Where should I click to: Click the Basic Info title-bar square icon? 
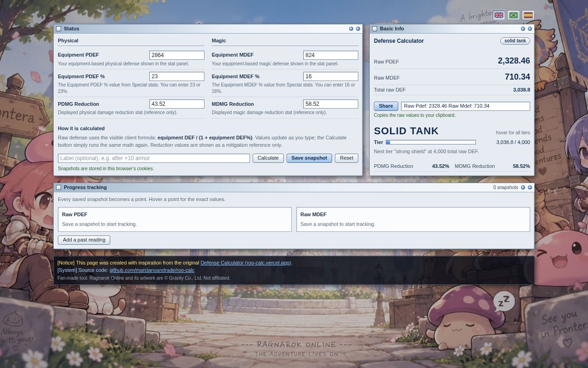click(x=375, y=29)
